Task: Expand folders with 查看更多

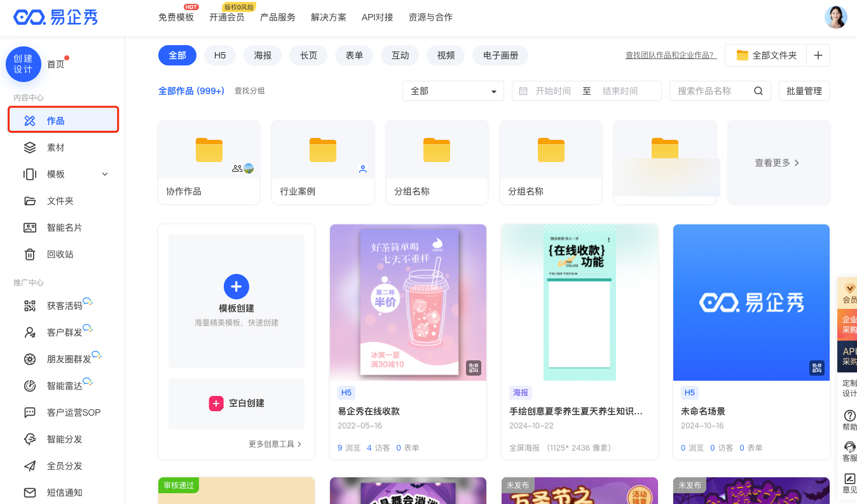Action: tap(778, 163)
